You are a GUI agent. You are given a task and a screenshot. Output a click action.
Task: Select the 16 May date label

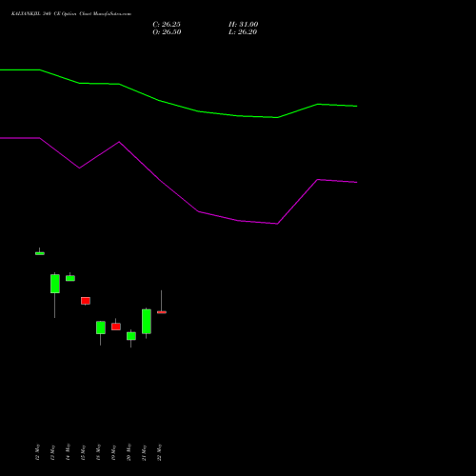pos(98,452)
